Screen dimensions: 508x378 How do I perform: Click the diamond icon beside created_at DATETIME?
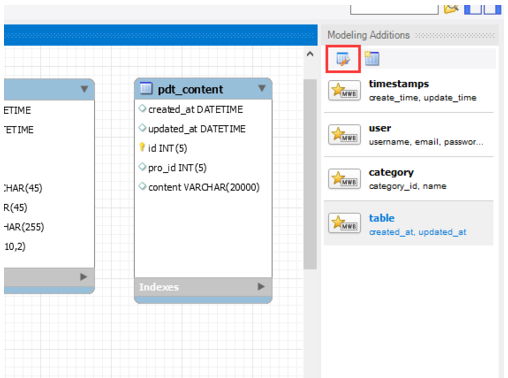(142, 108)
